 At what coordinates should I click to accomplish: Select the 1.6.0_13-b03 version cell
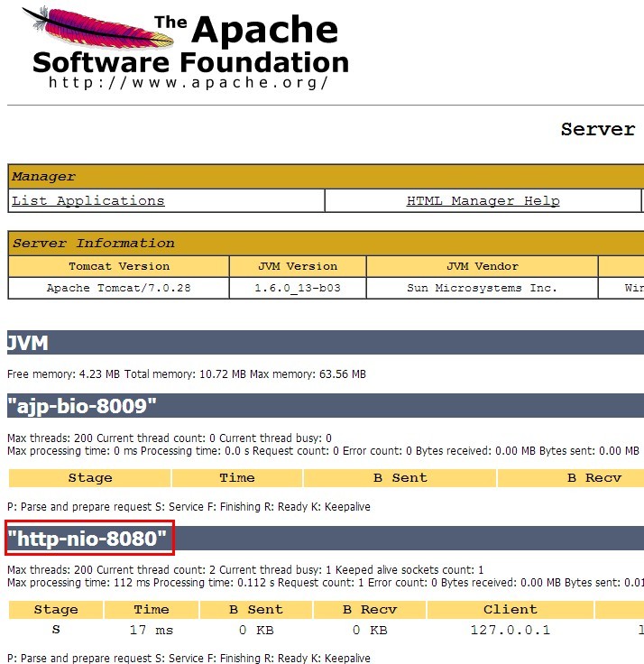(298, 288)
